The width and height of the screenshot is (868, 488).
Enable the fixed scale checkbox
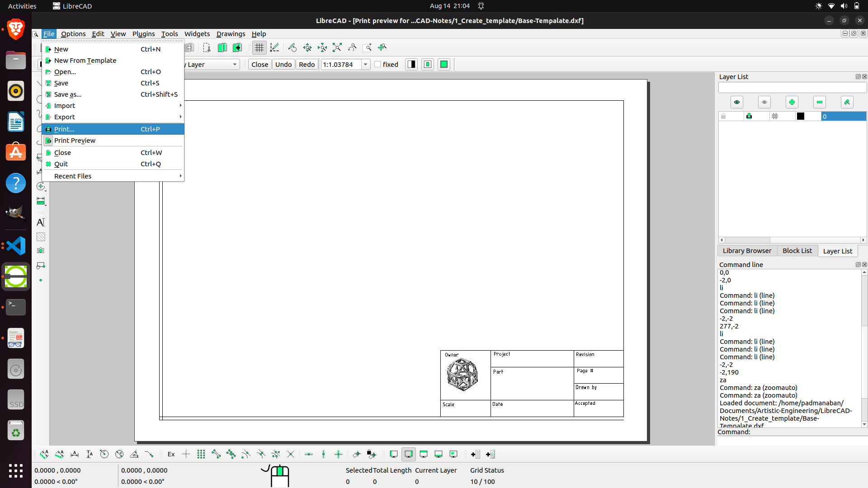378,64
